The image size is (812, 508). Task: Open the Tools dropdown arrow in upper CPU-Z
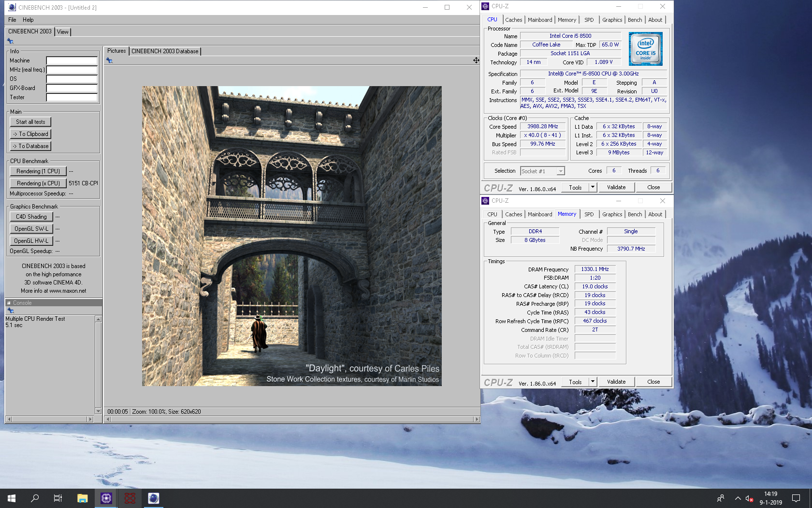593,187
